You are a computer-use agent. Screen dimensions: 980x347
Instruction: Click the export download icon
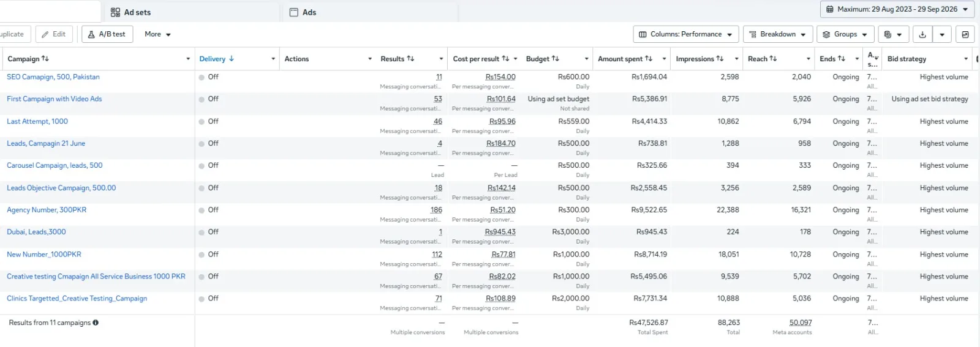922,34
